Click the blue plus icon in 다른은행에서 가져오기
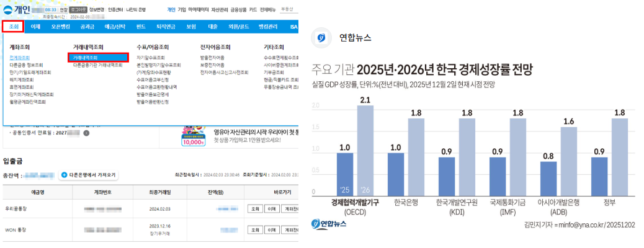Screen dimensions: 644x248 (64, 175)
